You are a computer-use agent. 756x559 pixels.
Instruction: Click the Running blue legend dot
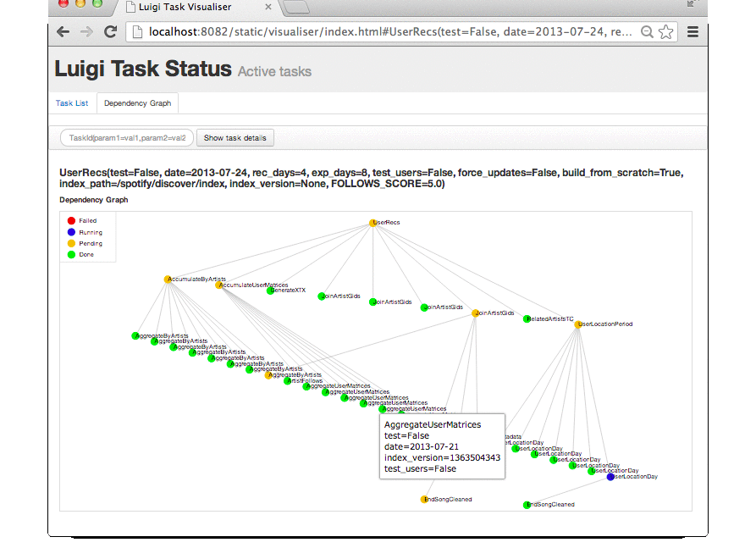71,232
